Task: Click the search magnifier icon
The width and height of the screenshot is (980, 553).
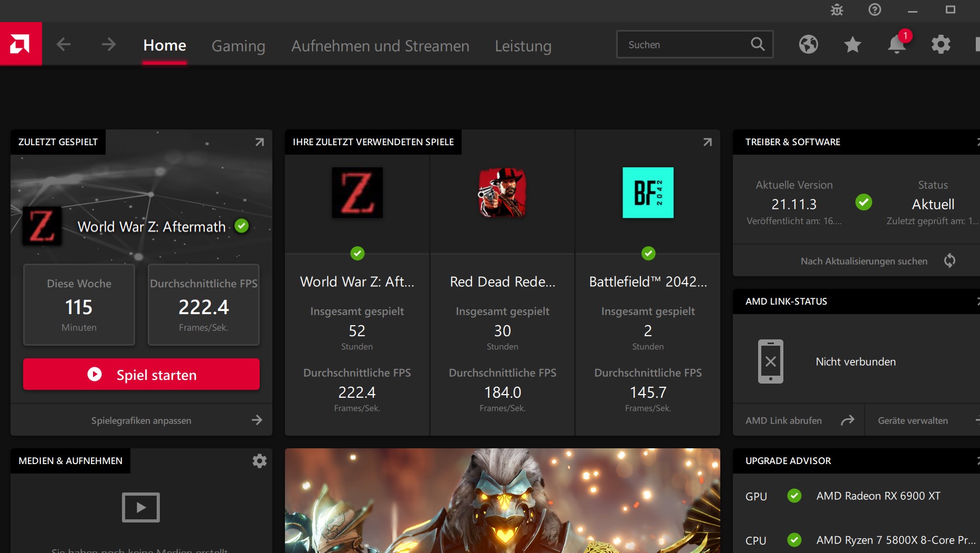Action: 758,44
